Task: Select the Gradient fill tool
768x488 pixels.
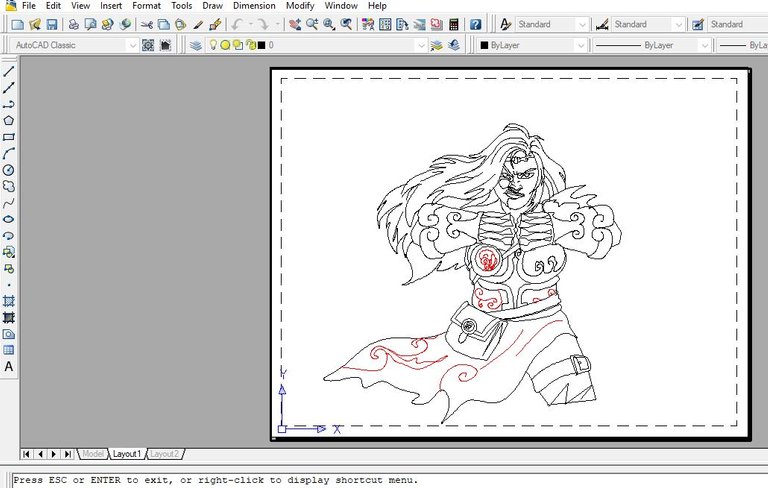Action: click(9, 317)
